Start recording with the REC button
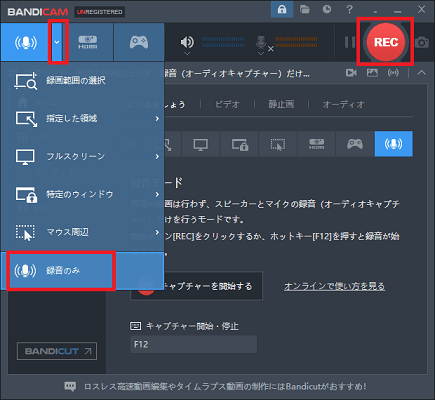This screenshot has width=435, height=400. [x=386, y=42]
